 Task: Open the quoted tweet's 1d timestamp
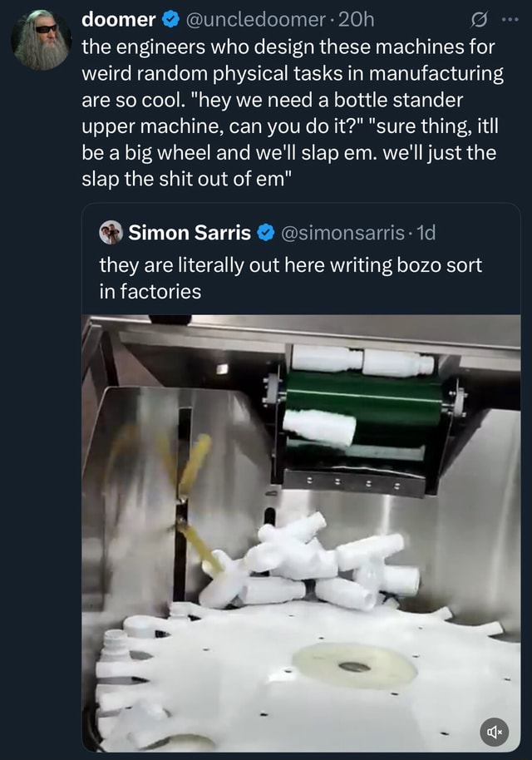pyautogui.click(x=424, y=234)
